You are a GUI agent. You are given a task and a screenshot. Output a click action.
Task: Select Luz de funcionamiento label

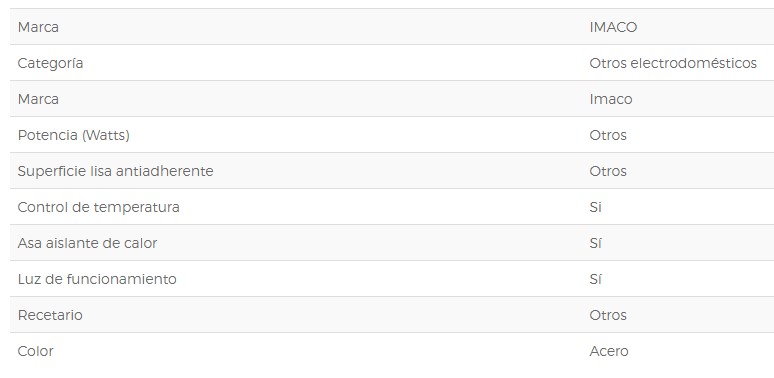(97, 279)
